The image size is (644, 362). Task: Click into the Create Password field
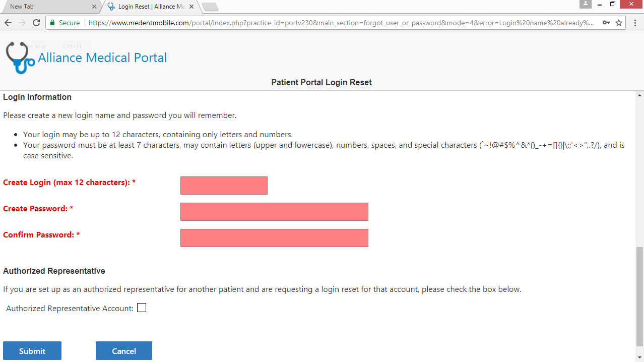pos(274,212)
